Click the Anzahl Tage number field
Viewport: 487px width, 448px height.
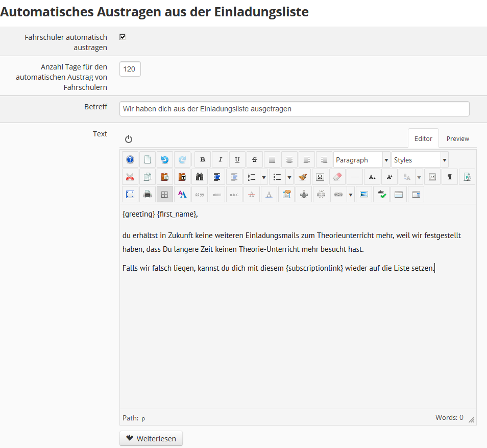click(130, 69)
